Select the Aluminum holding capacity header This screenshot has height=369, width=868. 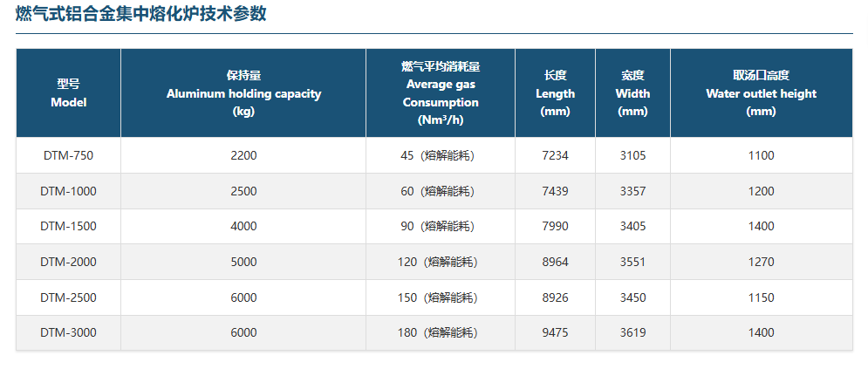tap(243, 93)
